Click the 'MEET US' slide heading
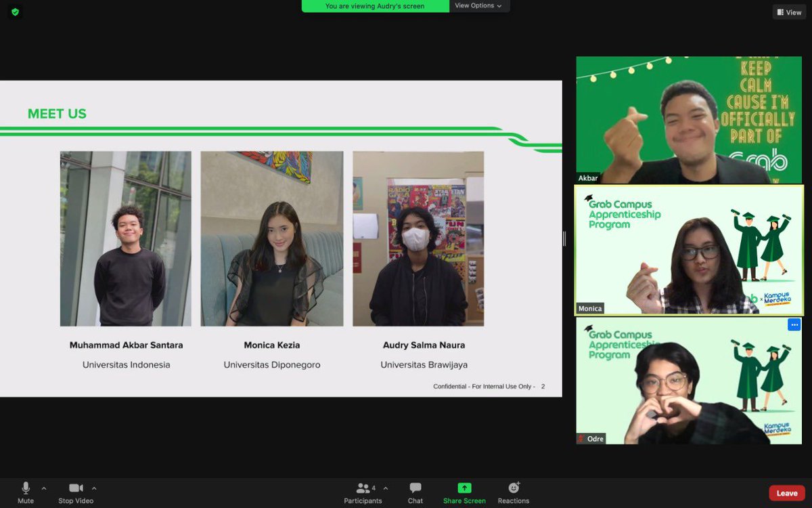The height and width of the screenshot is (508, 812). [x=57, y=114]
